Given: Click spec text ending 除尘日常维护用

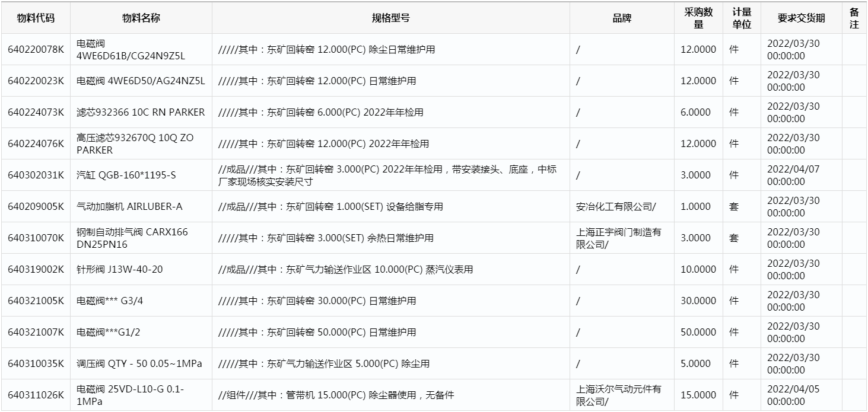Looking at the screenshot, I should [x=327, y=50].
